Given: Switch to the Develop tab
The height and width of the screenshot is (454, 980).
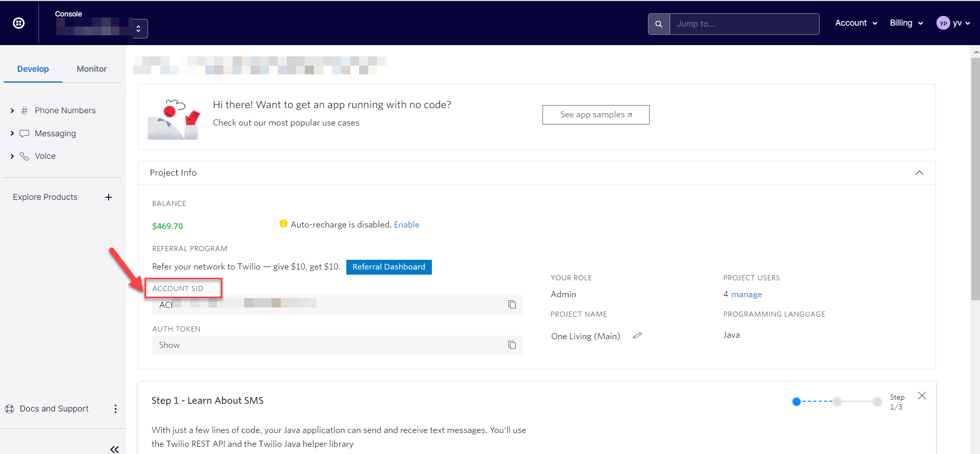Looking at the screenshot, I should point(33,69).
